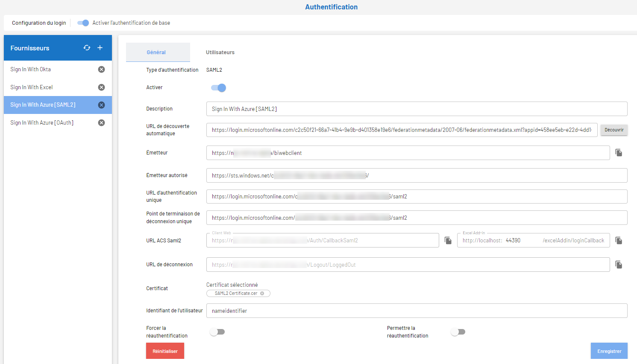Disable l'authentification de base
Viewport: 637px width, 364px height.
click(82, 23)
